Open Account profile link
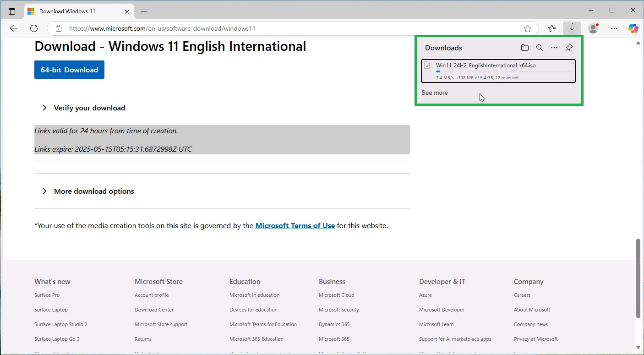This screenshot has height=355, width=644. pyautogui.click(x=152, y=295)
